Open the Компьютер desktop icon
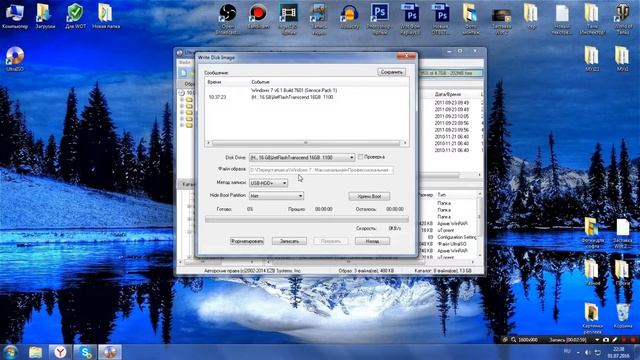Image resolution: width=640 pixels, height=360 pixels. pos(15,16)
